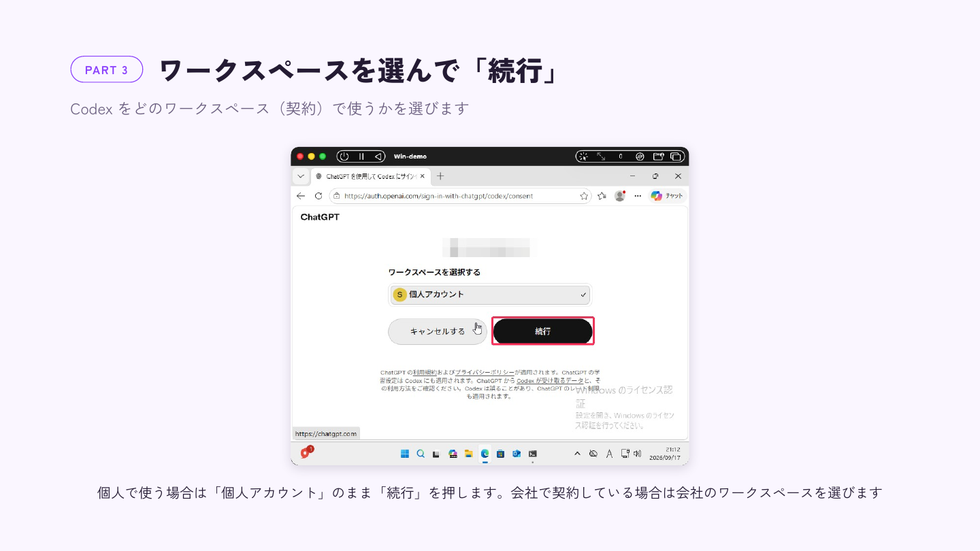Click the 続行 button
Screen dimensions: 980x551
tap(542, 331)
